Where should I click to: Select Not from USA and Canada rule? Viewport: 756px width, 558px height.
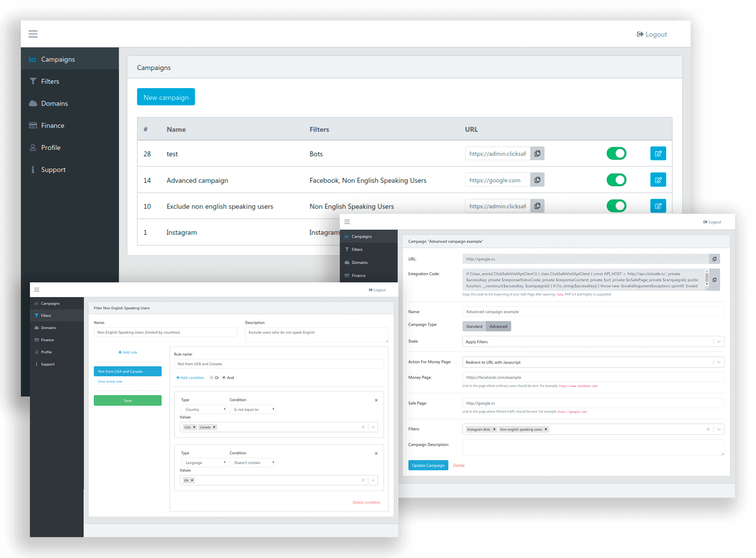point(128,371)
